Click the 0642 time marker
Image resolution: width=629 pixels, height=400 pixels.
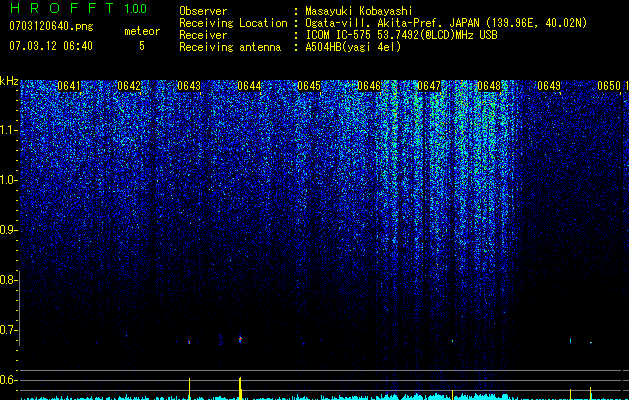coord(129,86)
